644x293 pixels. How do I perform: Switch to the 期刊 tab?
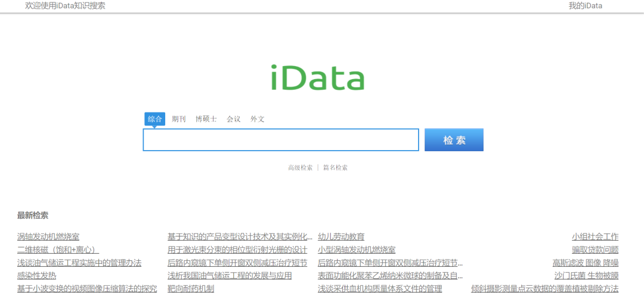coord(179,119)
